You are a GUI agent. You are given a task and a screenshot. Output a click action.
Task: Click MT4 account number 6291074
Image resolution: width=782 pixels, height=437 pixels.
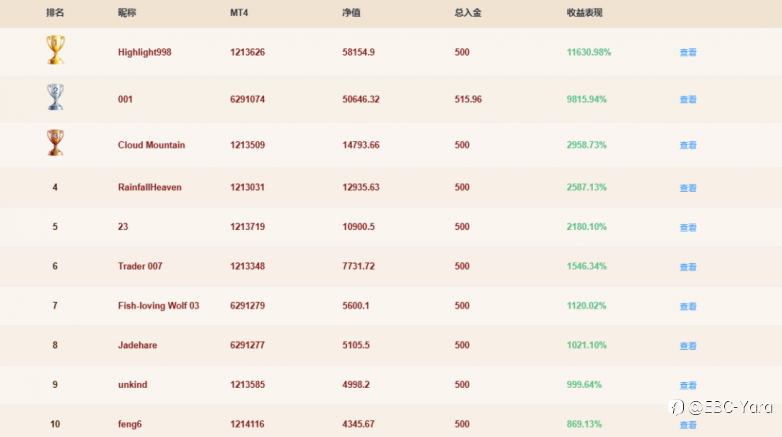[247, 100]
